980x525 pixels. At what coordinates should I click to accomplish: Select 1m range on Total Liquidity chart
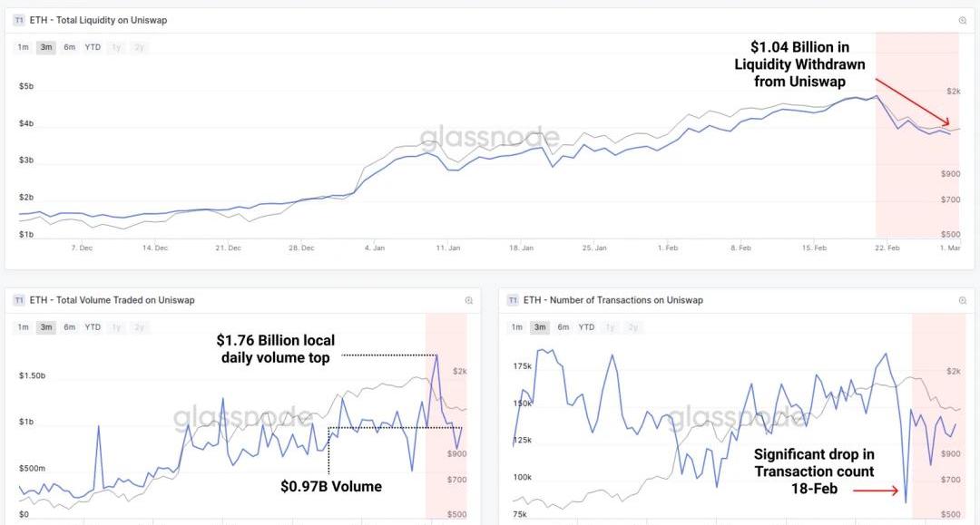pyautogui.click(x=23, y=47)
